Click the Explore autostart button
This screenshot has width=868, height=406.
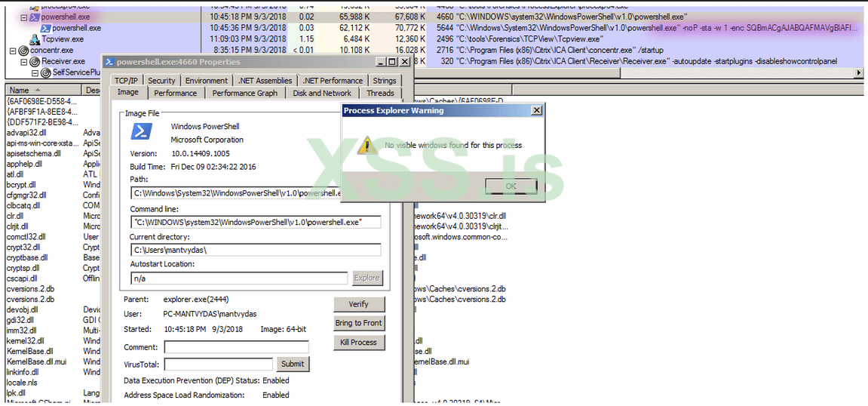(367, 278)
